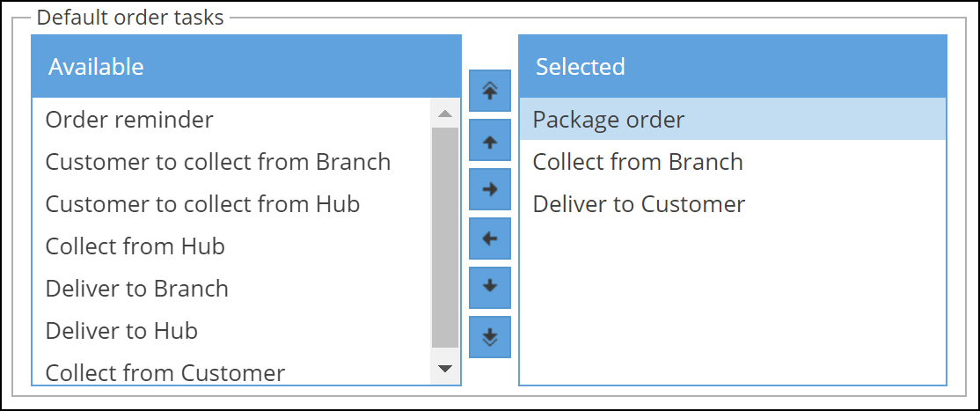Click the move-to-top double arrow button
Viewport: 980px width, 411px height.
[x=490, y=91]
